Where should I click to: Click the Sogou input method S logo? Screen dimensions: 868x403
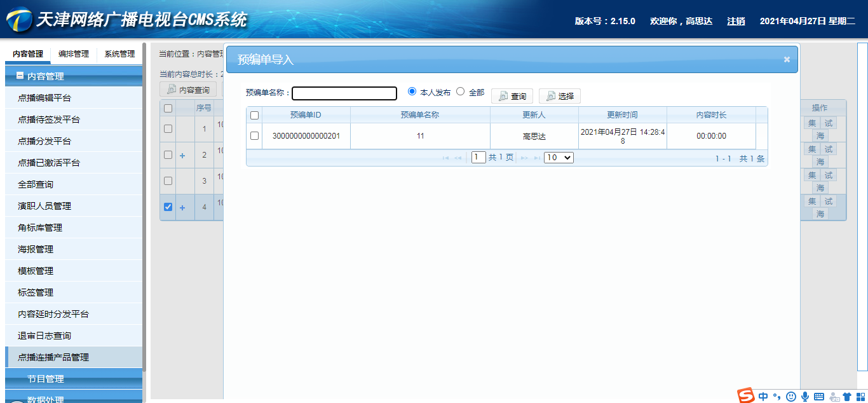point(746,395)
